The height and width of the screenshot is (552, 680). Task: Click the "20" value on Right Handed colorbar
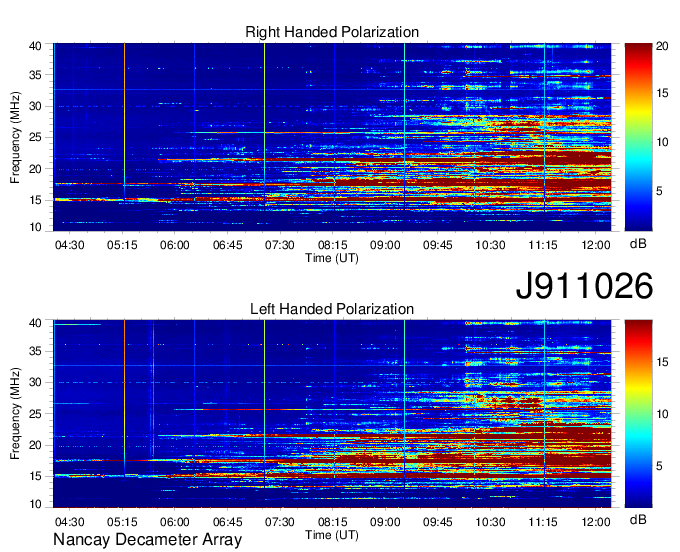[x=662, y=46]
